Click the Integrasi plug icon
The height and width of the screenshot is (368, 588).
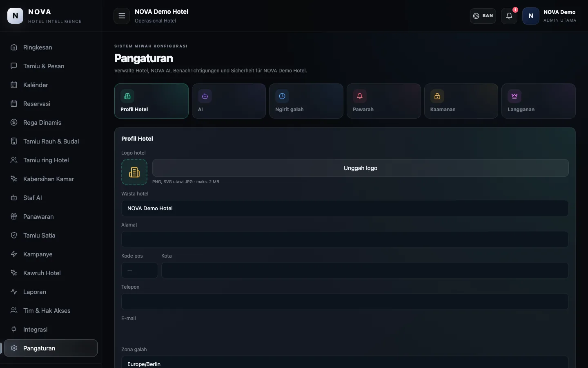(14, 330)
